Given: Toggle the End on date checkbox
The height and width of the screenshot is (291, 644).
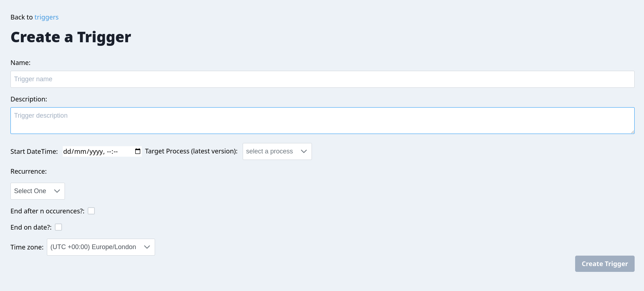Looking at the screenshot, I should click(x=58, y=227).
